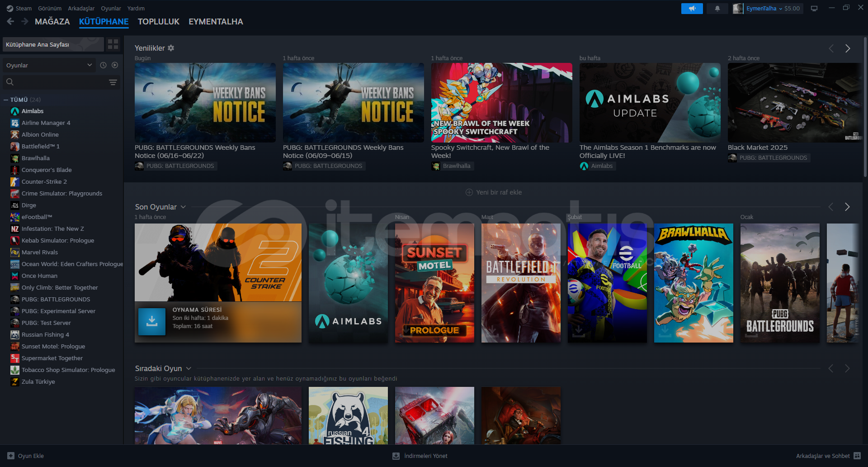Open Aimlabs cover in Son Oyunlar

pyautogui.click(x=348, y=283)
